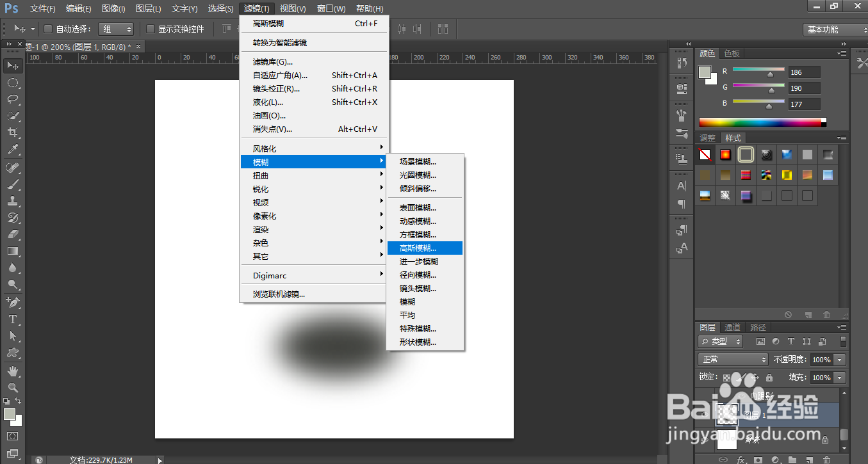The height and width of the screenshot is (464, 868).
Task: Choose 动感模糊... menu item
Action: (x=425, y=221)
